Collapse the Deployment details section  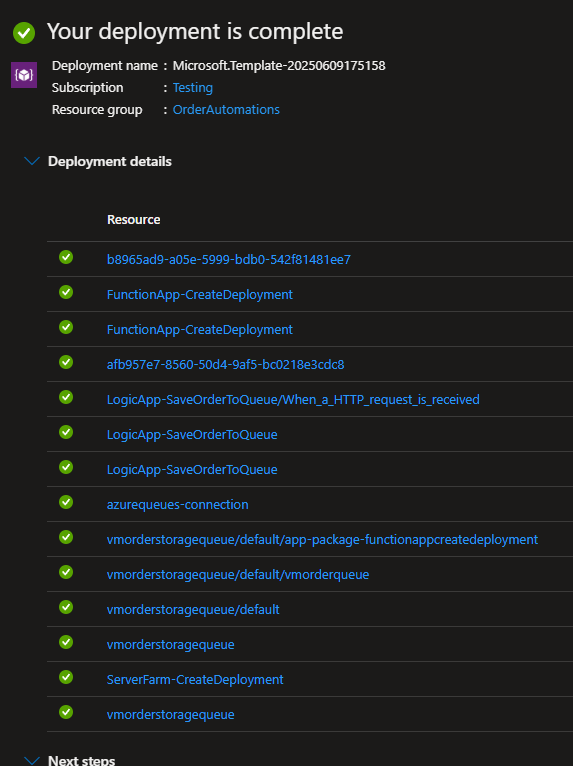(32, 161)
